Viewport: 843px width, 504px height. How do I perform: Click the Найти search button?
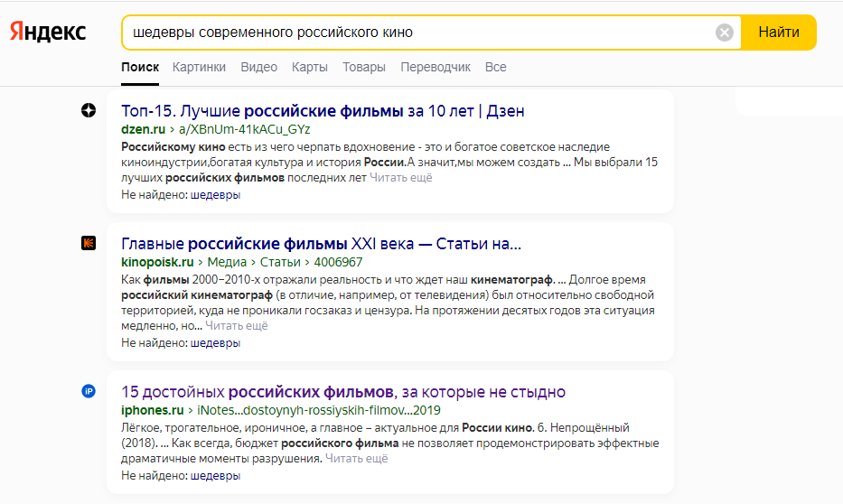779,33
